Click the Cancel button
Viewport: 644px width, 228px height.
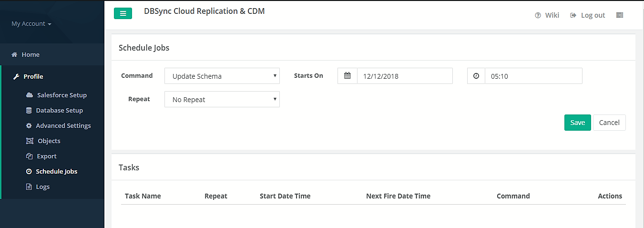tap(609, 123)
